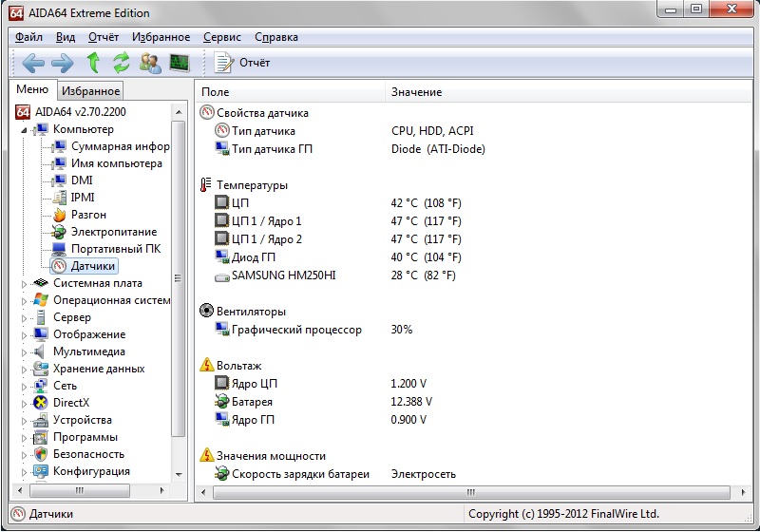Click DirectX icon in tree
The image size is (760, 532).
point(41,403)
